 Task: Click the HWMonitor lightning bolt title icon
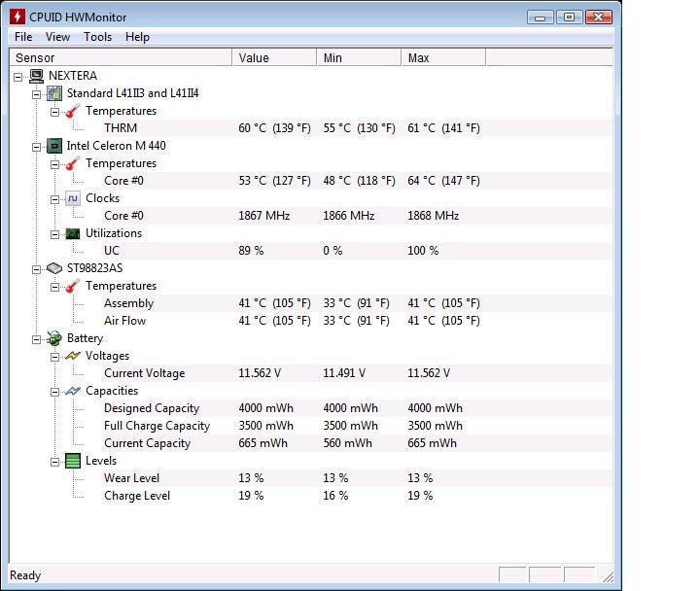(x=17, y=17)
